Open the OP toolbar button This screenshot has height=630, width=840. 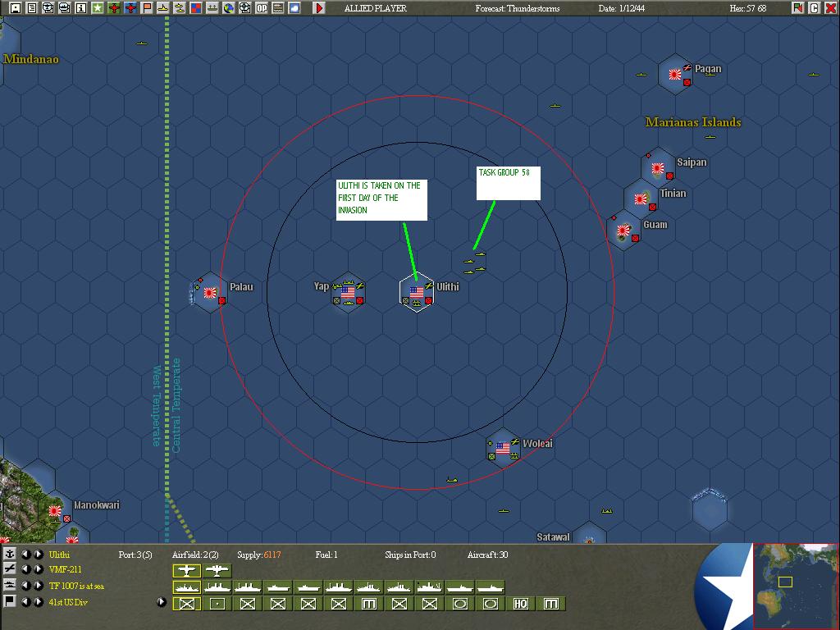[262, 8]
